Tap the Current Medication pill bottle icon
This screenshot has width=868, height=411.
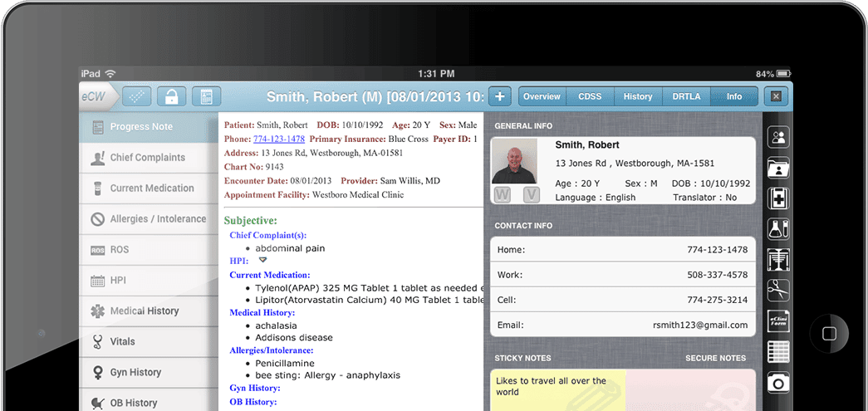point(97,188)
